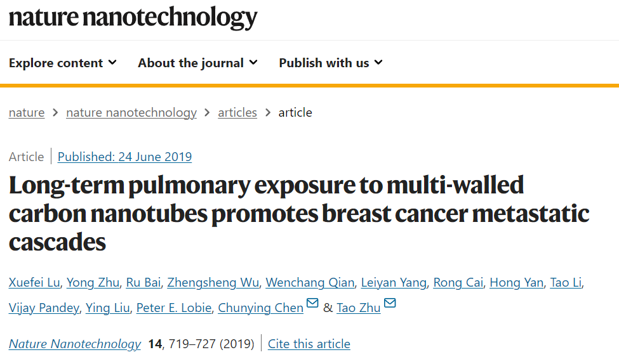Open author Xuefei Lu's profile
619x364 pixels.
[x=34, y=283]
